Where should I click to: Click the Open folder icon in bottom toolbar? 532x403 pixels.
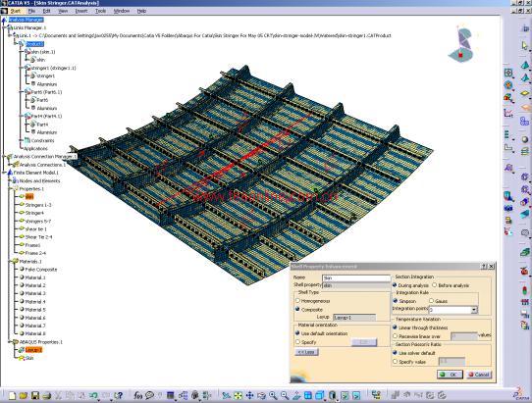pos(24,395)
